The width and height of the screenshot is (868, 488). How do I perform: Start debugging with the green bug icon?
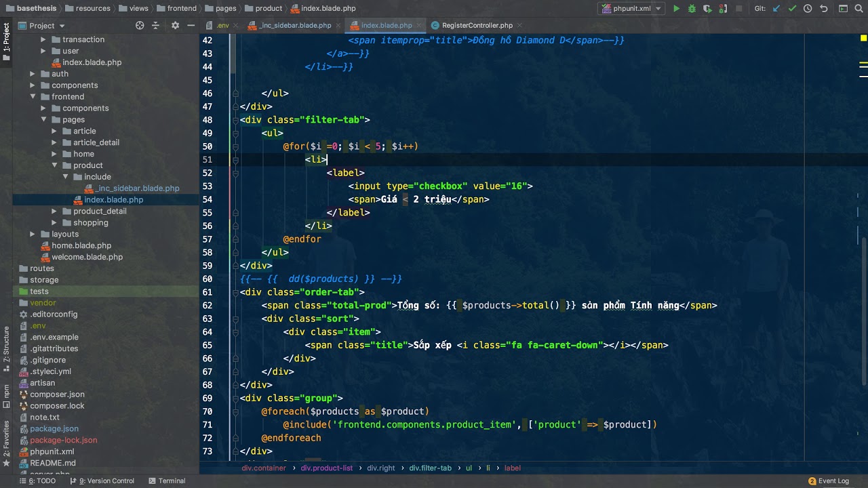coord(692,9)
